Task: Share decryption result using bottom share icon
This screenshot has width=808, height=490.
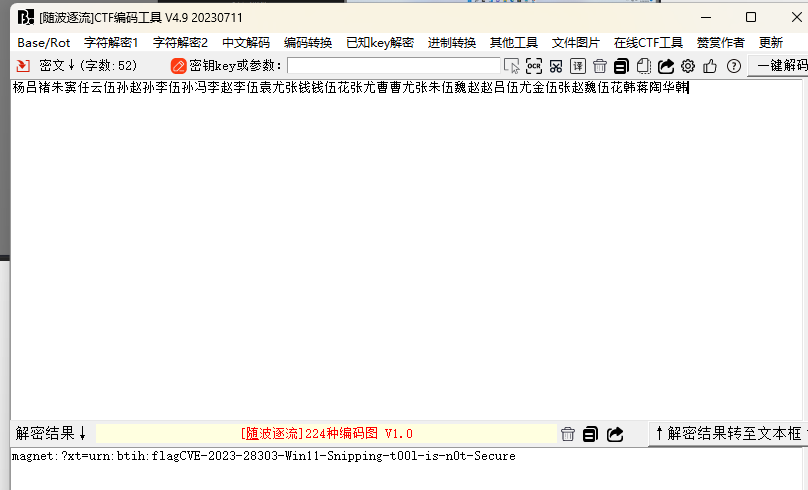Action: [x=615, y=434]
